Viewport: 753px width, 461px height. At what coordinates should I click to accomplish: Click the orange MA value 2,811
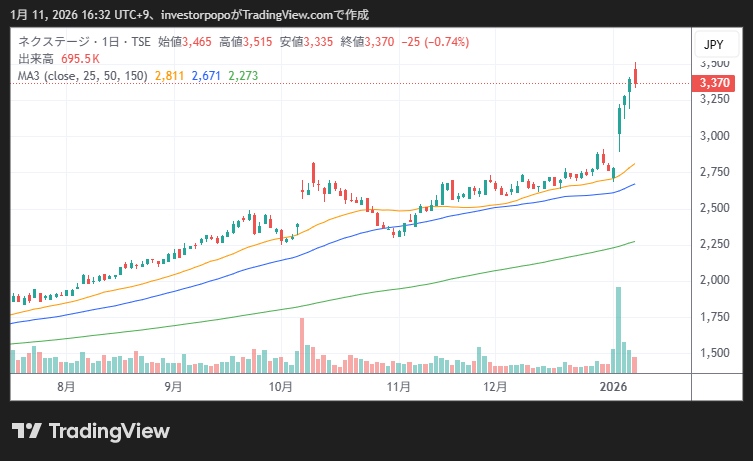click(x=170, y=76)
